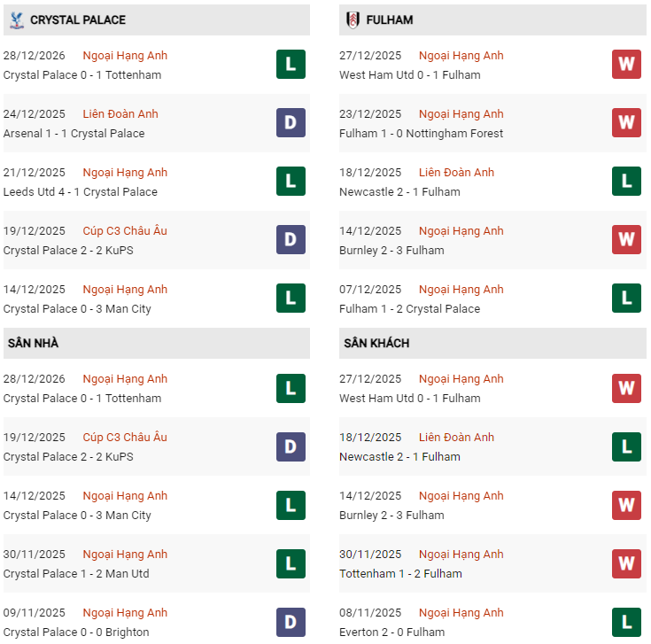Click the loss badge for Everton 2-0 Fulham
This screenshot has width=651, height=644.
626,621
